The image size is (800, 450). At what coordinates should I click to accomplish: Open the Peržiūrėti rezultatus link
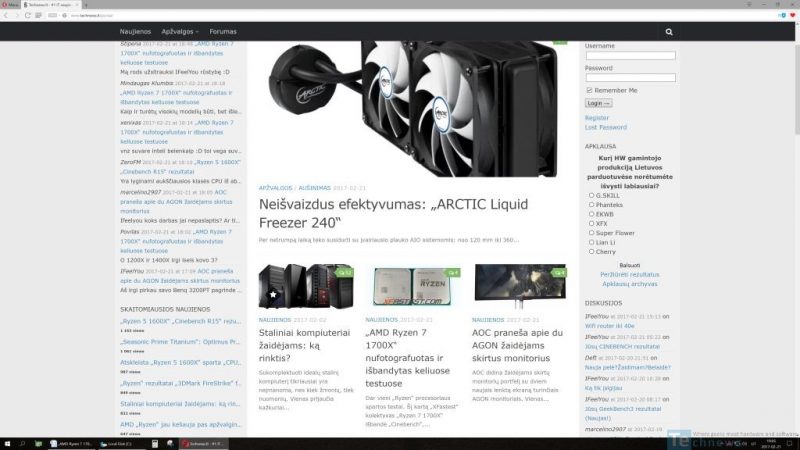pos(630,274)
